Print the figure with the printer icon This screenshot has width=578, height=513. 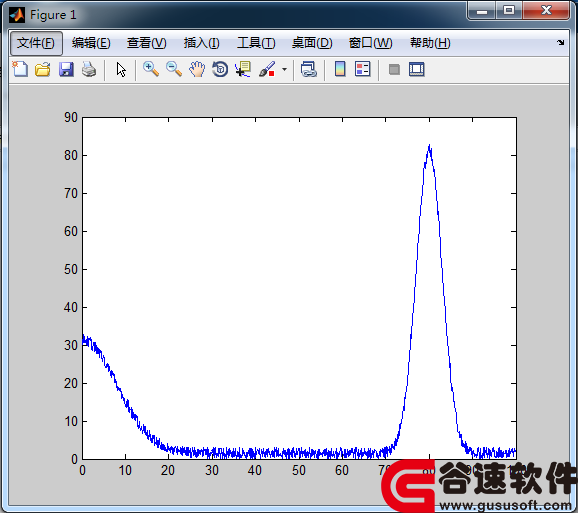[x=89, y=69]
